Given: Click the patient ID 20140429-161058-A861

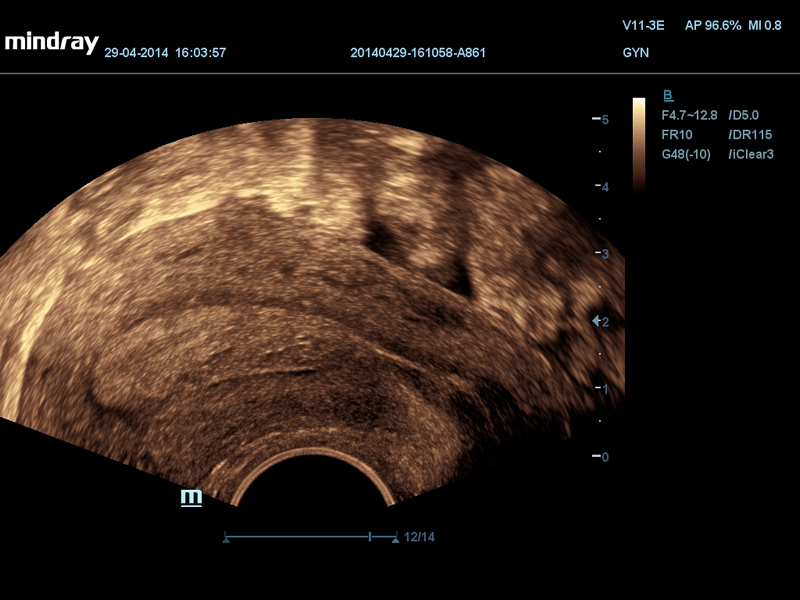Looking at the screenshot, I should [419, 52].
